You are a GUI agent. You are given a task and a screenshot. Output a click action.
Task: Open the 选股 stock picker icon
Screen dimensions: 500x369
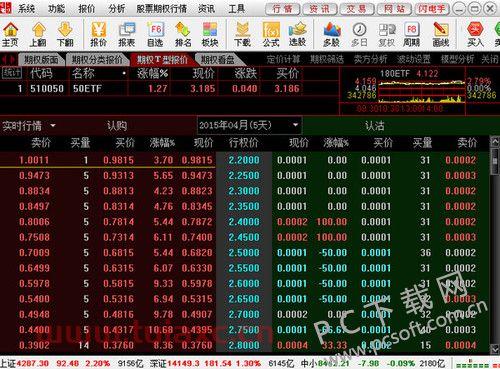[x=297, y=34]
